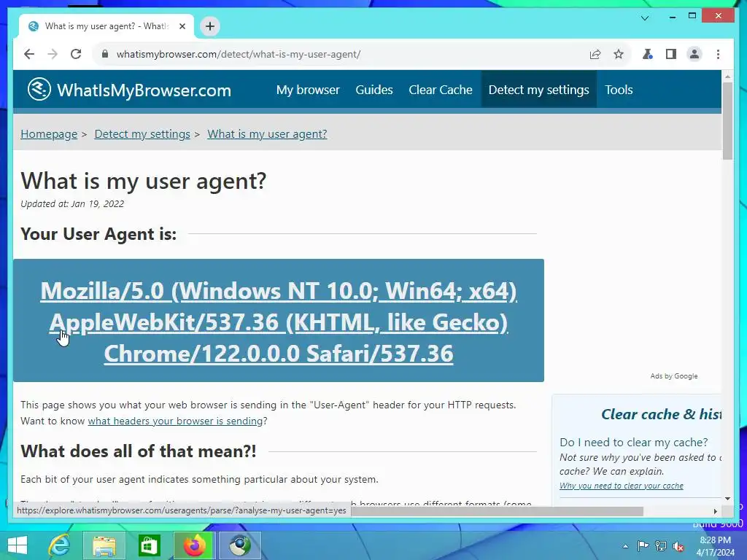Open File Explorer from taskbar
Image resolution: width=747 pixels, height=560 pixels.
[x=104, y=545]
